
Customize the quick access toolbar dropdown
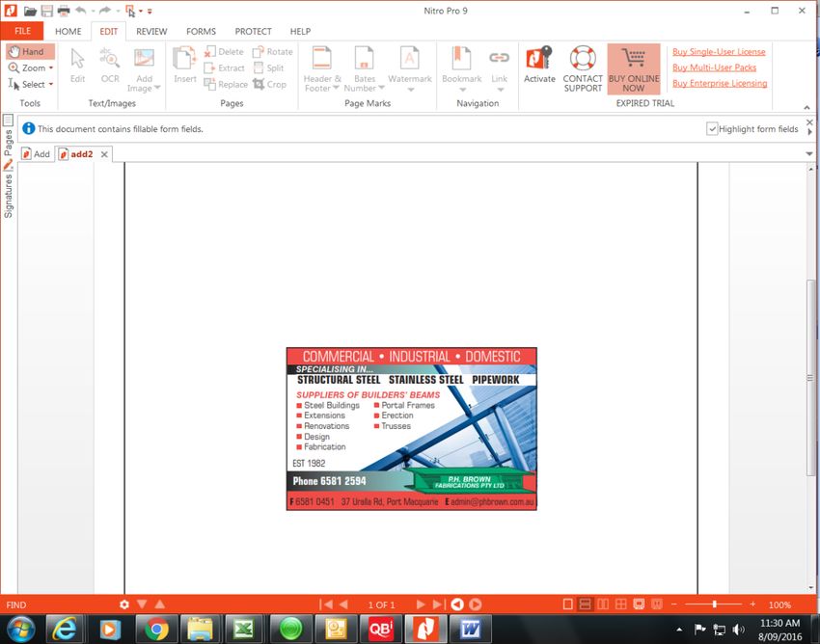[x=150, y=11]
